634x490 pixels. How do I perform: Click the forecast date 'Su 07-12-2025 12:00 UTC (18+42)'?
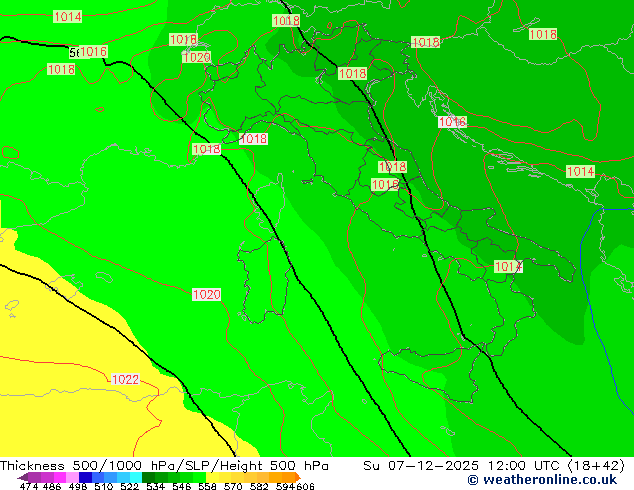(494, 466)
